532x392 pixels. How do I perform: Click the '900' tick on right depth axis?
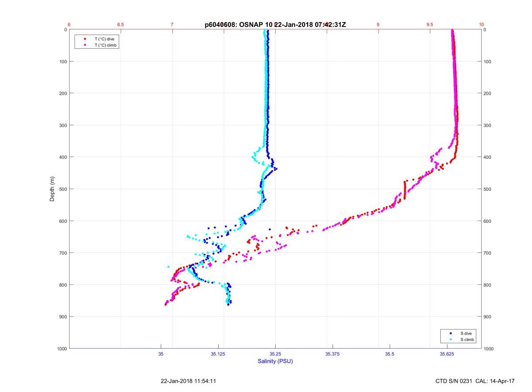(x=488, y=317)
